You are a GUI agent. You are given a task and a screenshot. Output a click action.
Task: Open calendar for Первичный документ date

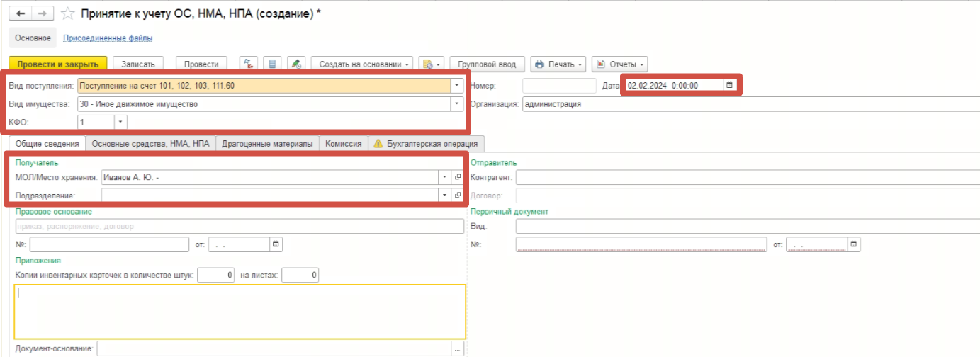coord(854,244)
